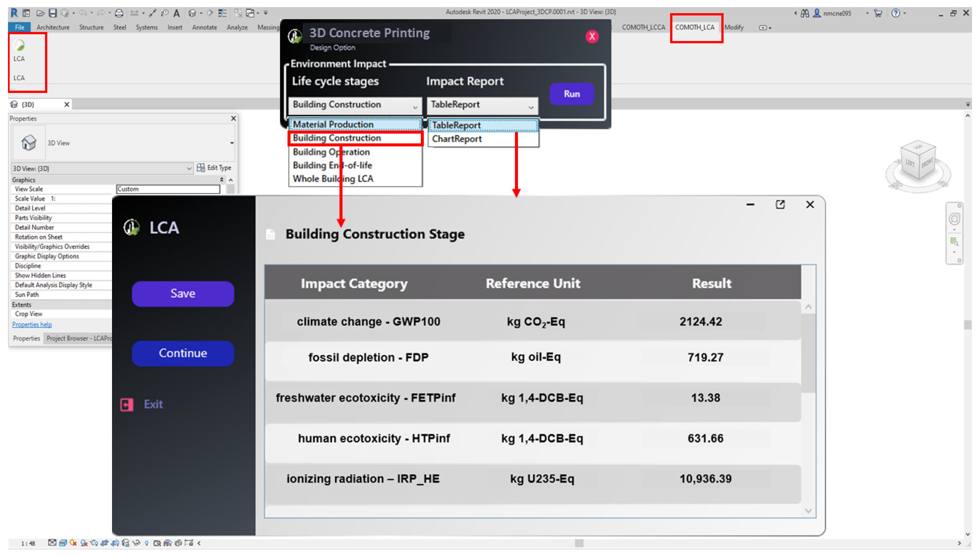Click the Visual Style icon in view bar
The image size is (980, 558).
pyautogui.click(x=63, y=543)
